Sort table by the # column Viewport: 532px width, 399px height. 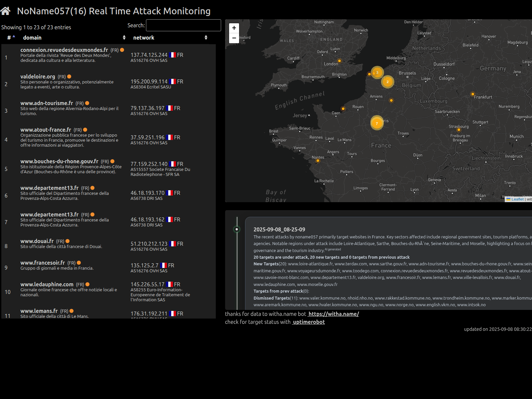pyautogui.click(x=11, y=38)
